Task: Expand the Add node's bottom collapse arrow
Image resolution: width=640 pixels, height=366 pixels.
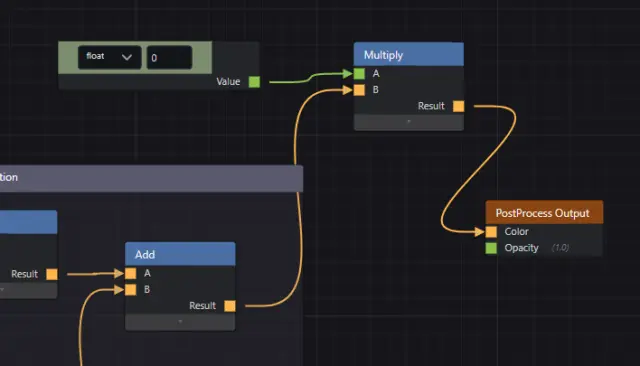Action: [x=180, y=322]
